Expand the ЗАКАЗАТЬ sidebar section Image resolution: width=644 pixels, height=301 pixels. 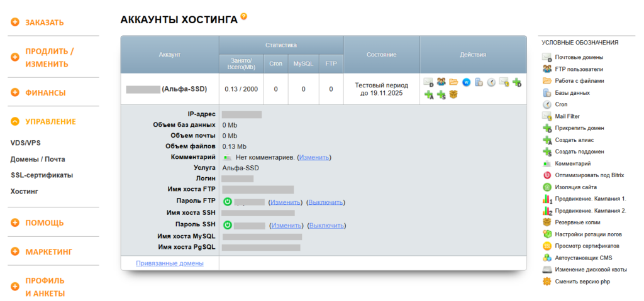coord(15,23)
